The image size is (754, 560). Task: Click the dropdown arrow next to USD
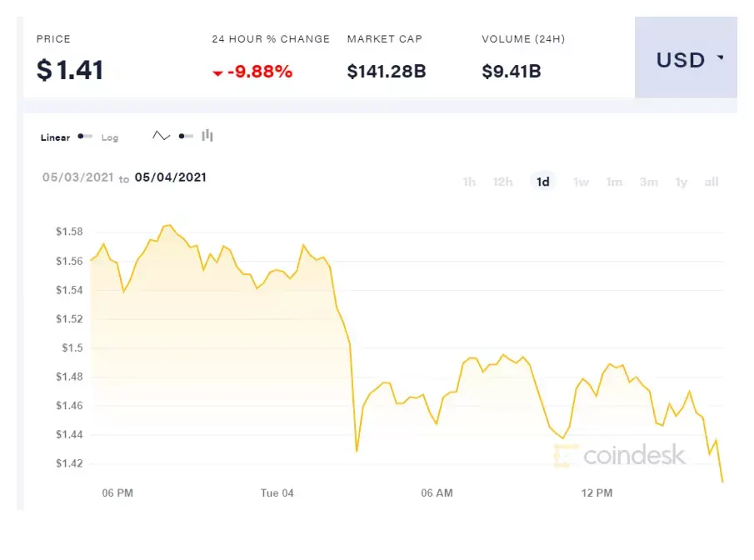click(720, 57)
